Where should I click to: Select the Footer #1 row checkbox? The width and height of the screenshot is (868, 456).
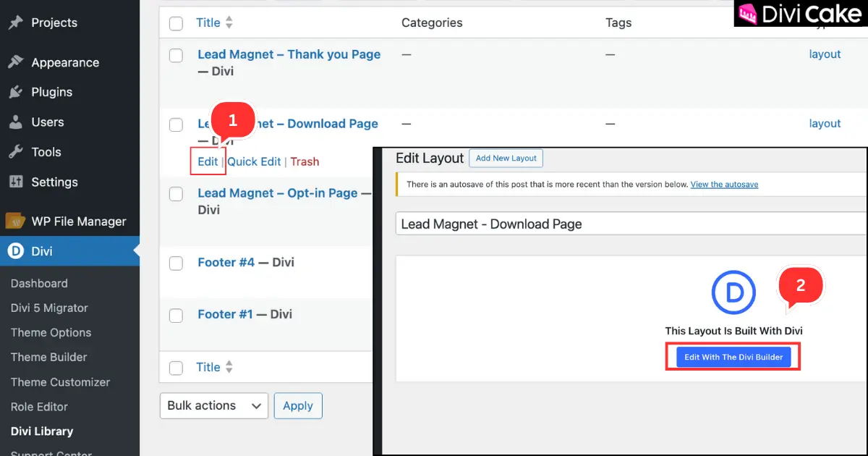click(176, 315)
